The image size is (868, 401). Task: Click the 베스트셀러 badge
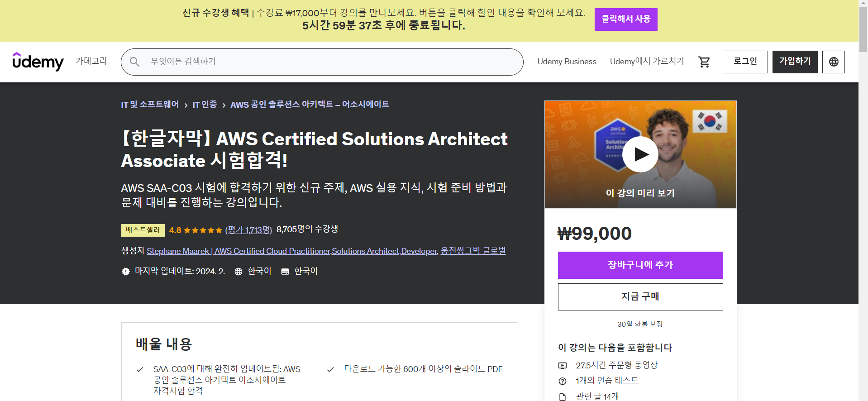(x=143, y=230)
